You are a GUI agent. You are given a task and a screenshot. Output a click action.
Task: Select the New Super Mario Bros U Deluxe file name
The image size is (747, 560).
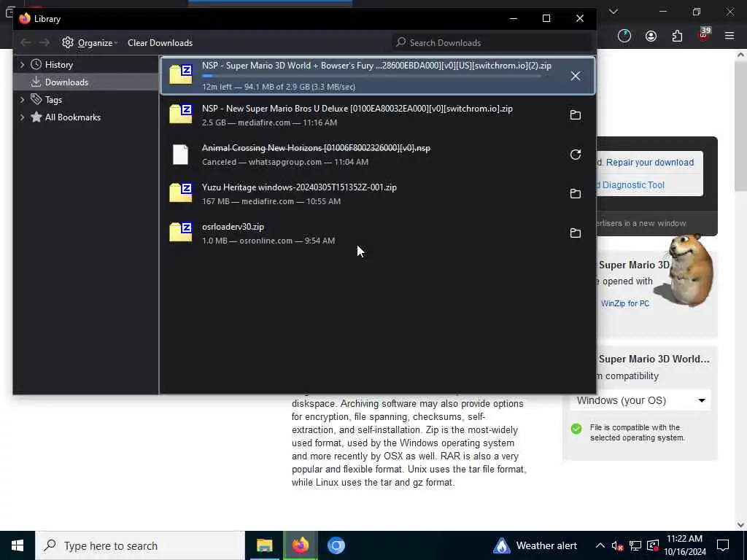tap(357, 109)
